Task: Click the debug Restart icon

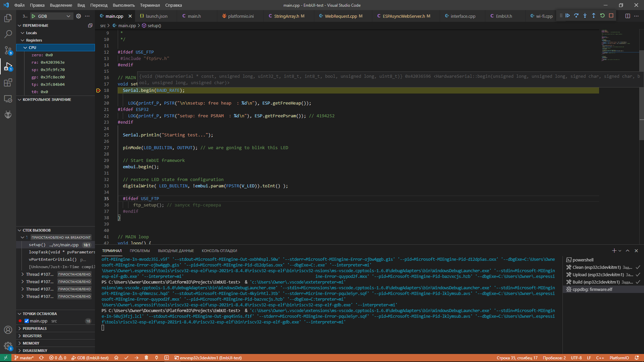Action: [x=602, y=16]
